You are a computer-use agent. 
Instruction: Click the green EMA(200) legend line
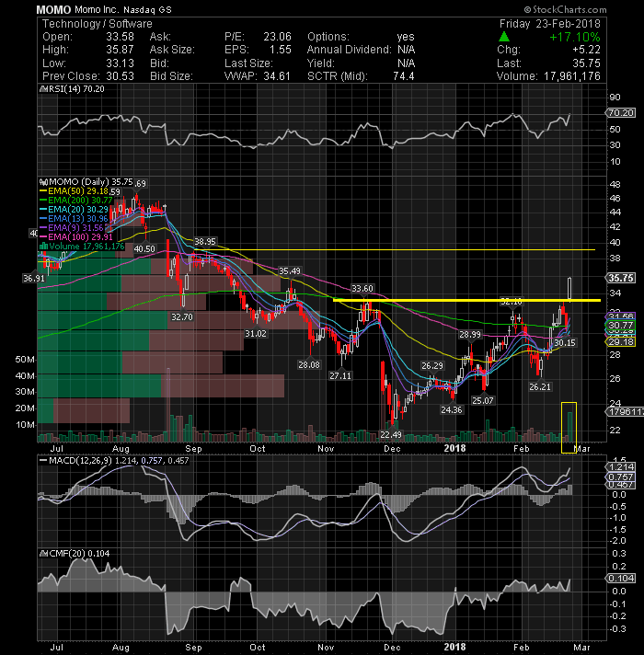click(43, 201)
